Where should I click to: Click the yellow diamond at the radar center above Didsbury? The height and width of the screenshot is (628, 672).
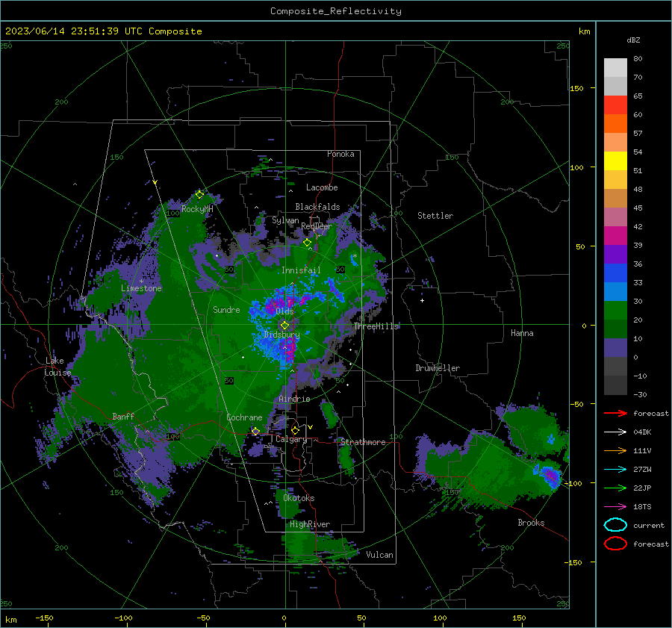(x=284, y=325)
